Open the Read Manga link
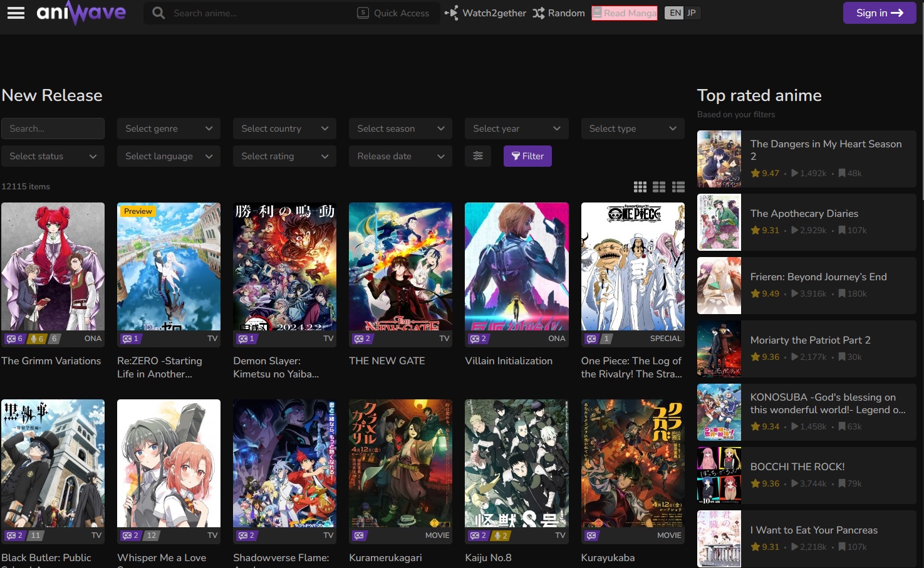924x568 pixels. tap(625, 13)
